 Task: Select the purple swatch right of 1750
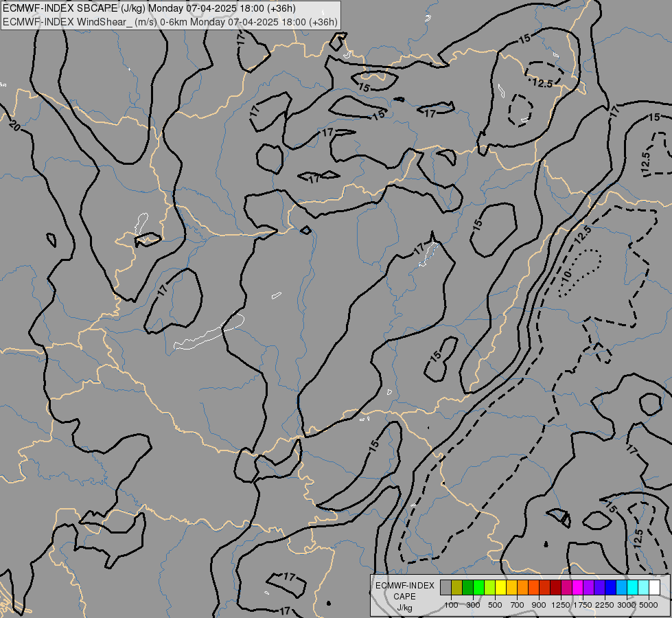(x=589, y=587)
